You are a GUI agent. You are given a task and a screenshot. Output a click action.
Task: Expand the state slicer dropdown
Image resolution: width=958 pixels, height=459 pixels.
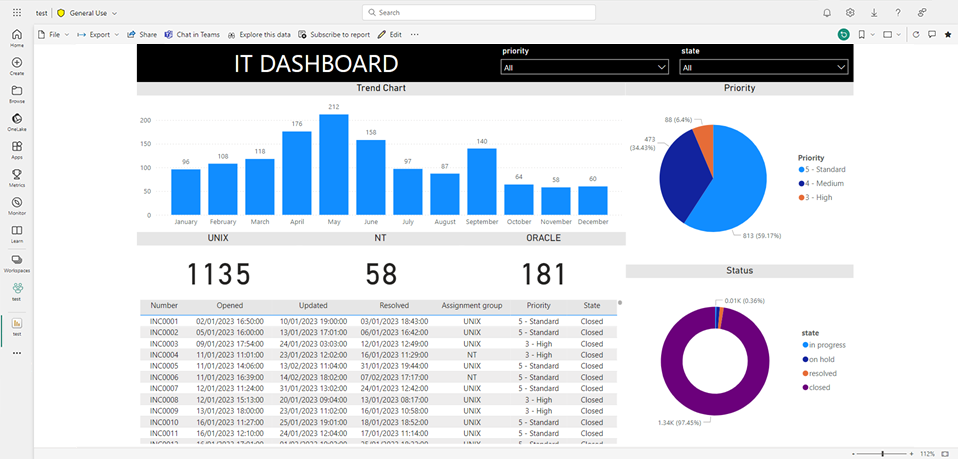pos(764,67)
